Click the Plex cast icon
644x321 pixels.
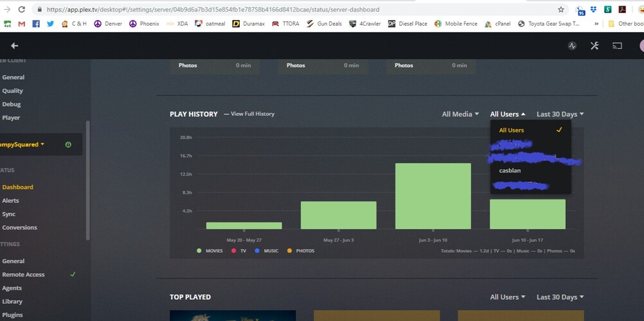(x=617, y=46)
